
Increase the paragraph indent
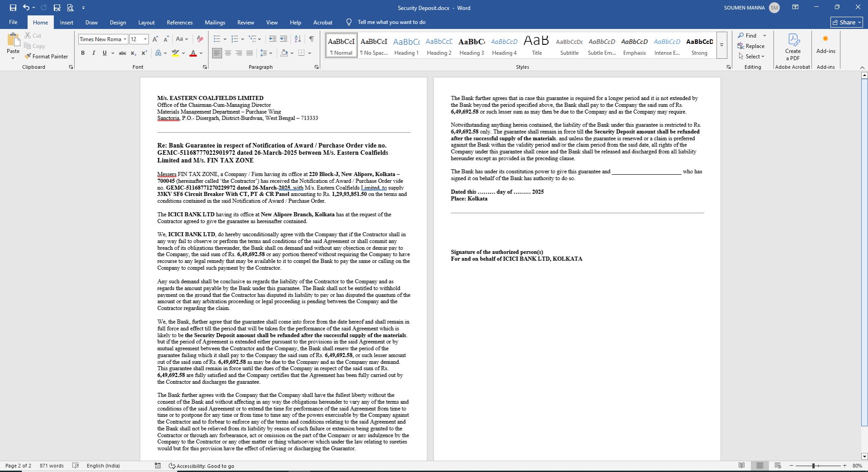283,39
